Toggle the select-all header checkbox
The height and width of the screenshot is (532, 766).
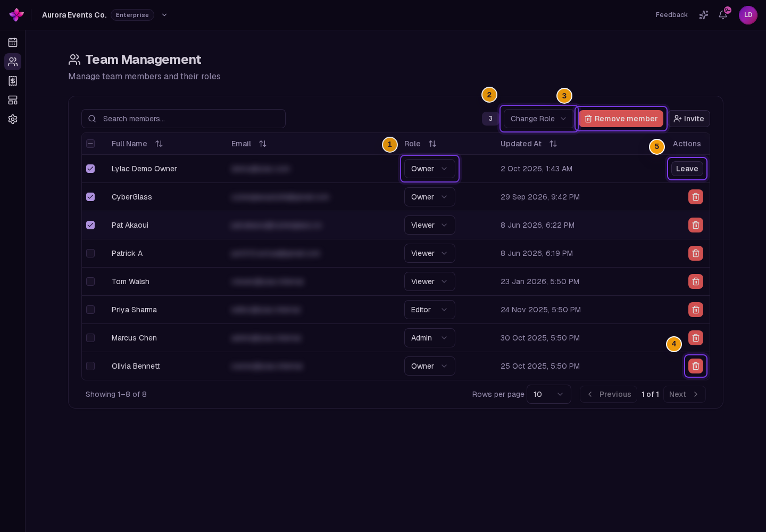point(90,144)
